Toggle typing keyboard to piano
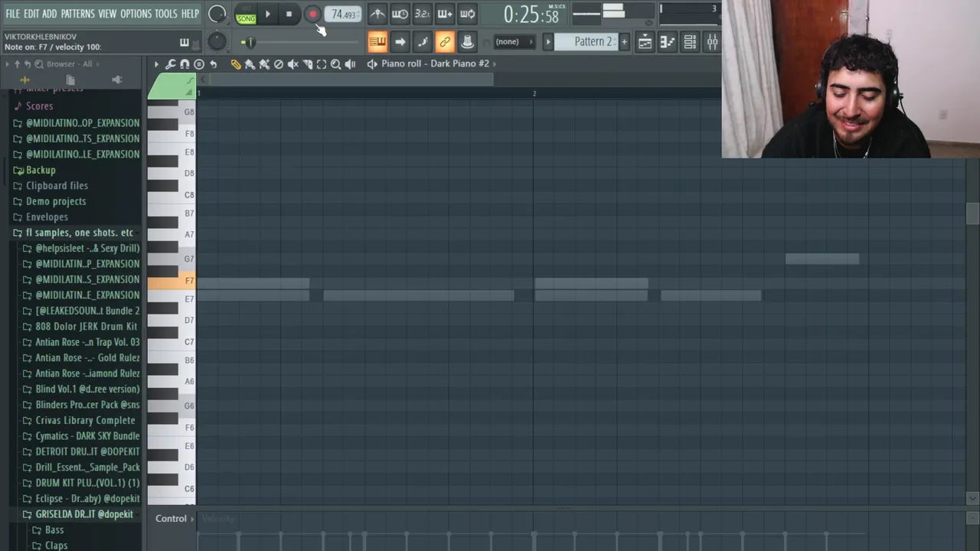The image size is (980, 551). (377, 41)
